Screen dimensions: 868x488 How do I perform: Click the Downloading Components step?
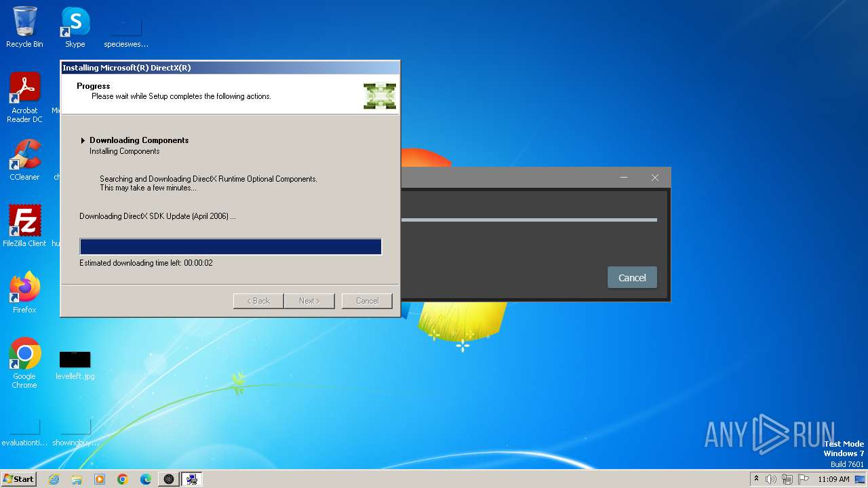coord(139,140)
